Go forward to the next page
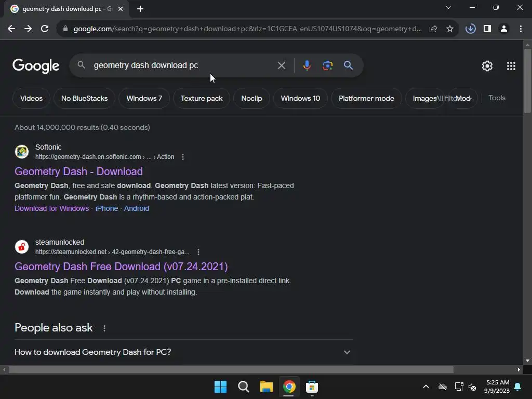This screenshot has height=399, width=532. (x=28, y=29)
